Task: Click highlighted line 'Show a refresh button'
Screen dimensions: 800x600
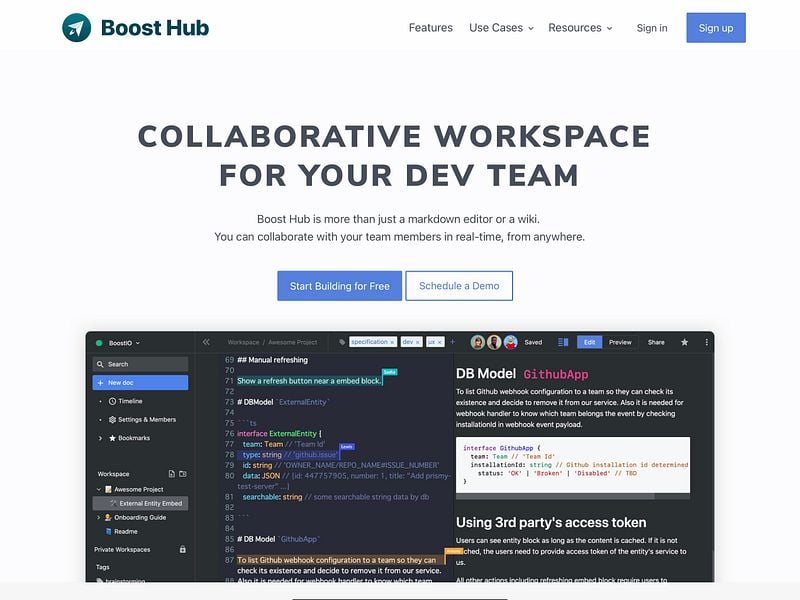Action: coord(309,381)
